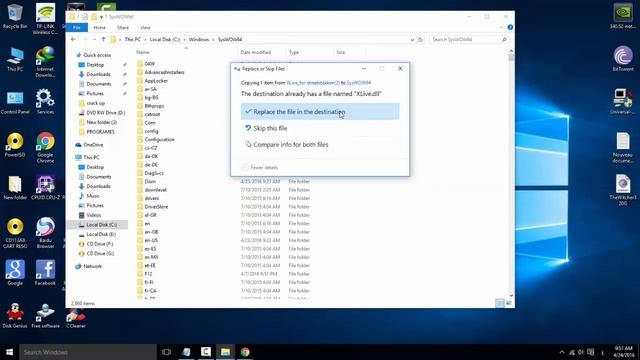Open Baidu Browser desktop icon

[x=45, y=233]
